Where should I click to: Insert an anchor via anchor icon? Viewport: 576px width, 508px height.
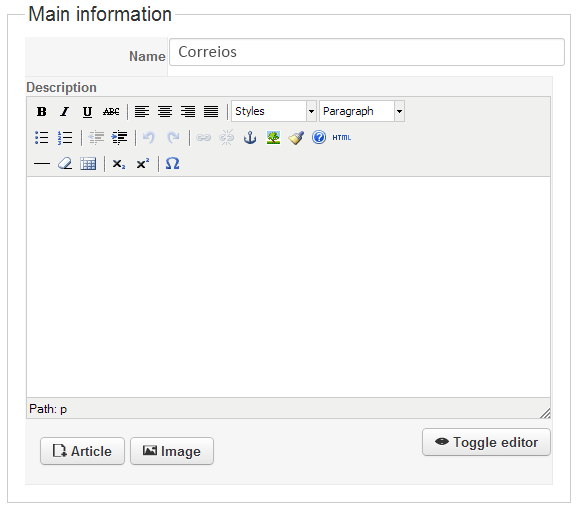(x=250, y=138)
